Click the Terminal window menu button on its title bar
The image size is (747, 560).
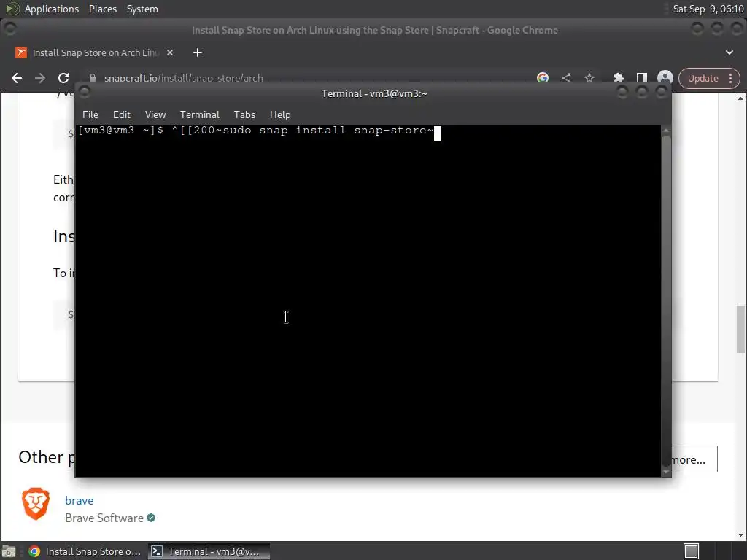(x=85, y=93)
